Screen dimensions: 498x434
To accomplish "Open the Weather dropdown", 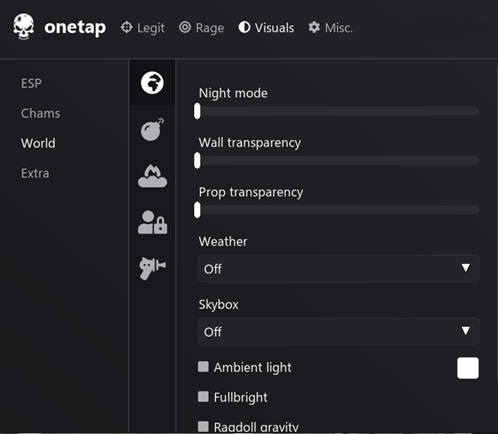I will coord(338,269).
